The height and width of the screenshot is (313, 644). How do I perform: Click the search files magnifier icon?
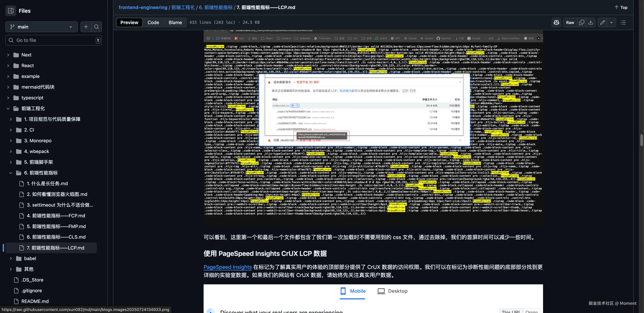point(96,27)
